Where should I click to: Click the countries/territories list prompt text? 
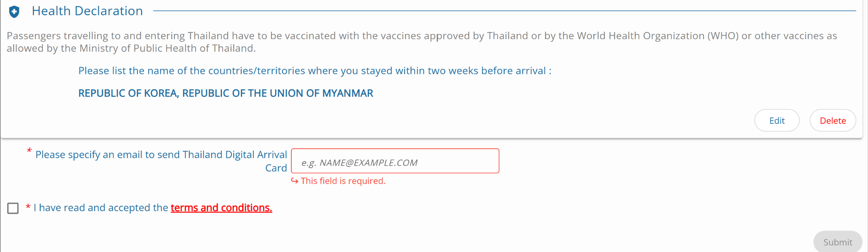click(x=314, y=71)
